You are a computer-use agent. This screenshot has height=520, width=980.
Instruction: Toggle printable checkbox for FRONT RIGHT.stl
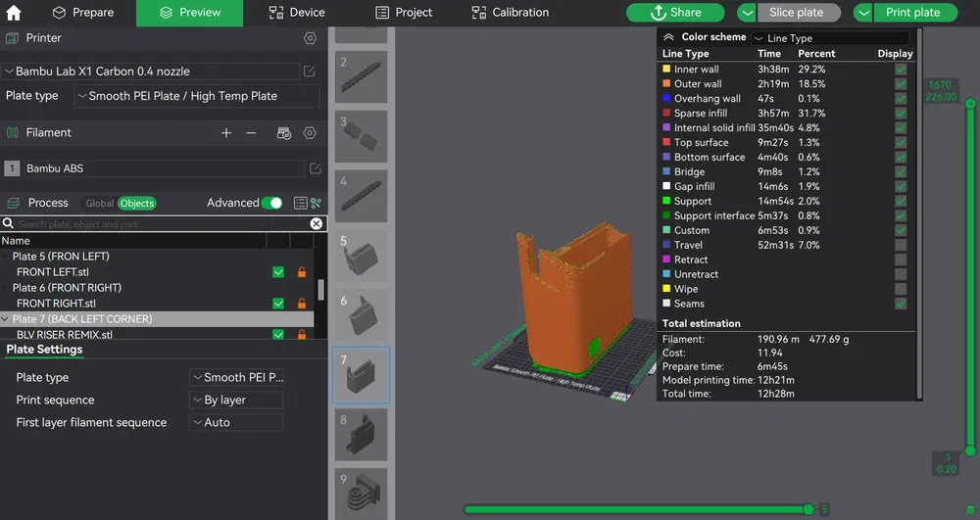click(x=278, y=304)
